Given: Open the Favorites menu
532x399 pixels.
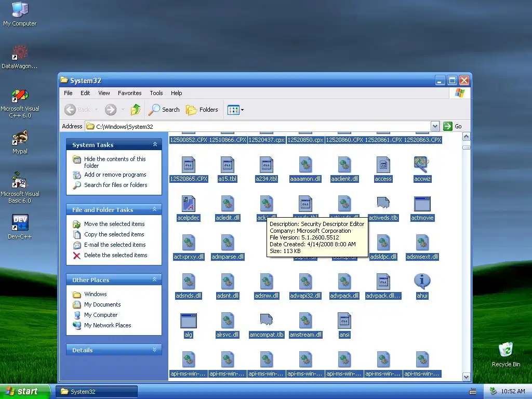Looking at the screenshot, I should click(x=129, y=93).
